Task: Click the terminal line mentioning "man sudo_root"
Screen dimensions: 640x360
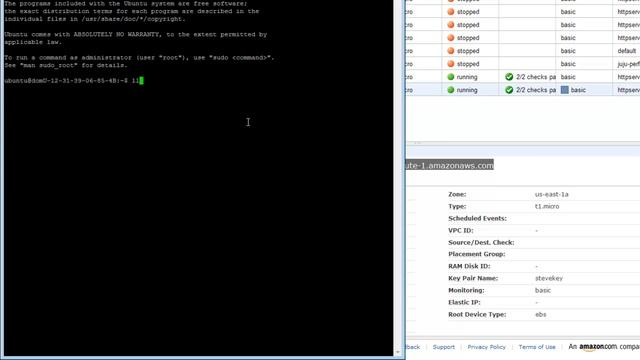Action: pyautogui.click(x=66, y=65)
